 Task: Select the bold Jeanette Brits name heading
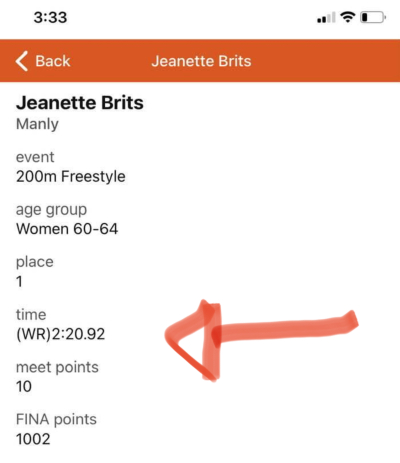[80, 102]
